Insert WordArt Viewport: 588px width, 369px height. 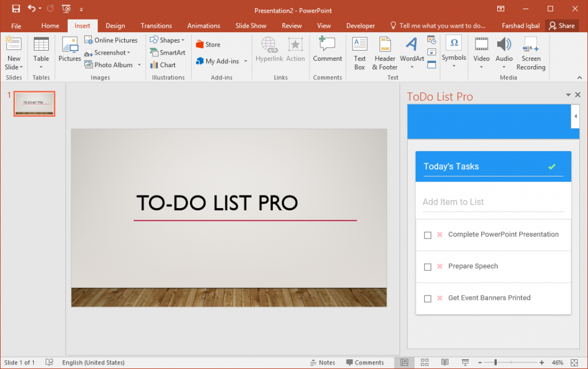pos(411,53)
